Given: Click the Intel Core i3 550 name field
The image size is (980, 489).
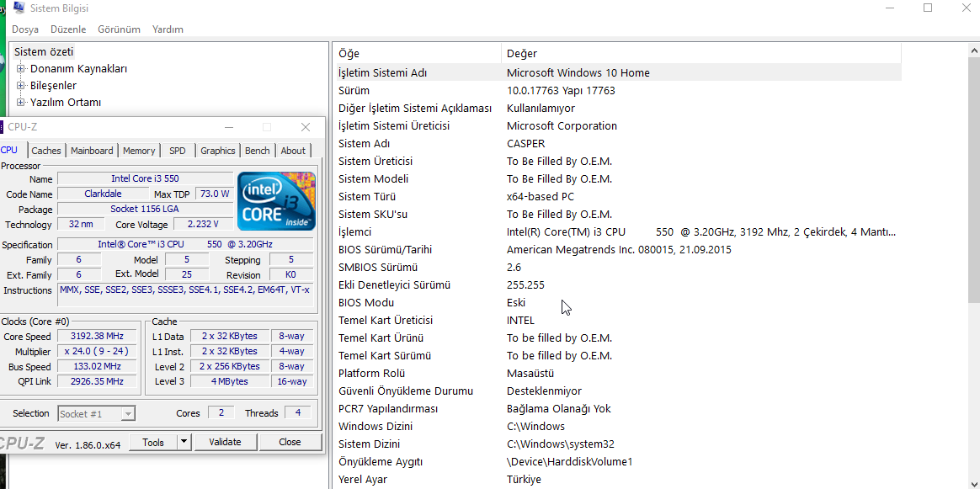Looking at the screenshot, I should [x=145, y=178].
